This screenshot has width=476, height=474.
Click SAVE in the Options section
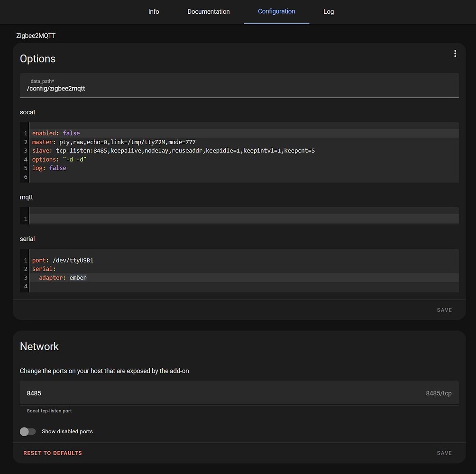444,310
